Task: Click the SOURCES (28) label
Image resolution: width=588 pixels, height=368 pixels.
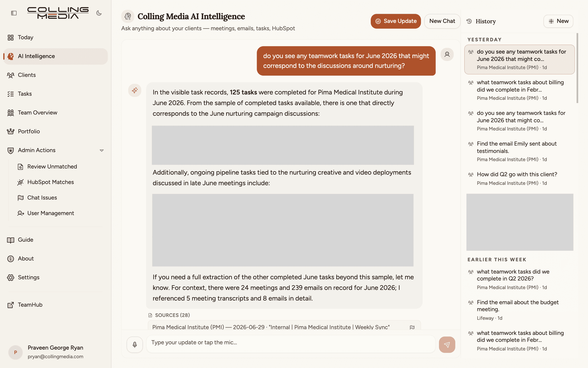Action: [172, 315]
